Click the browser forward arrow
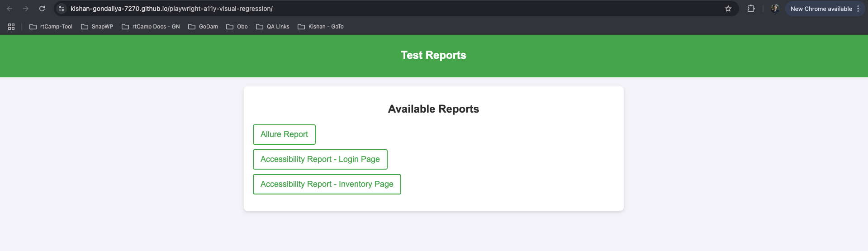Viewport: 868px width, 251px height. point(26,9)
